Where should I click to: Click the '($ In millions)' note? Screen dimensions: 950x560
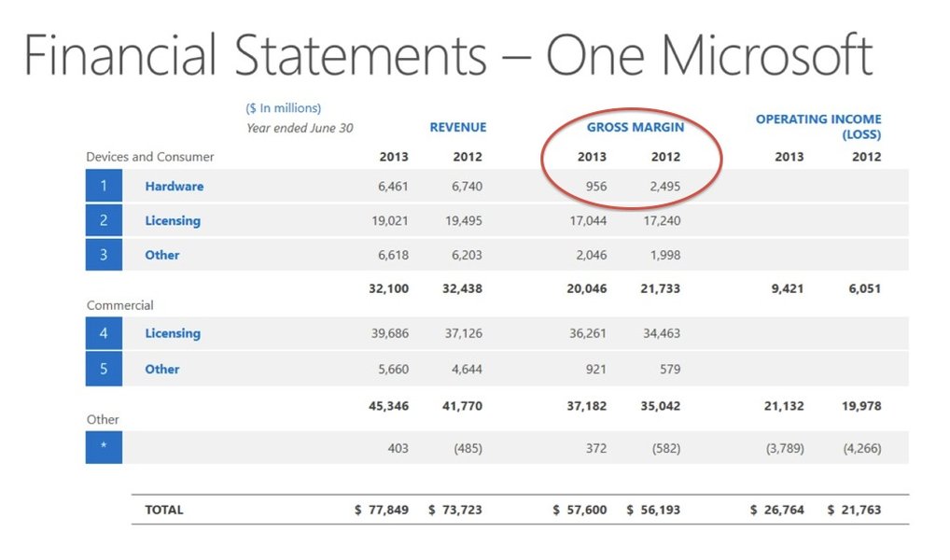click(x=283, y=108)
